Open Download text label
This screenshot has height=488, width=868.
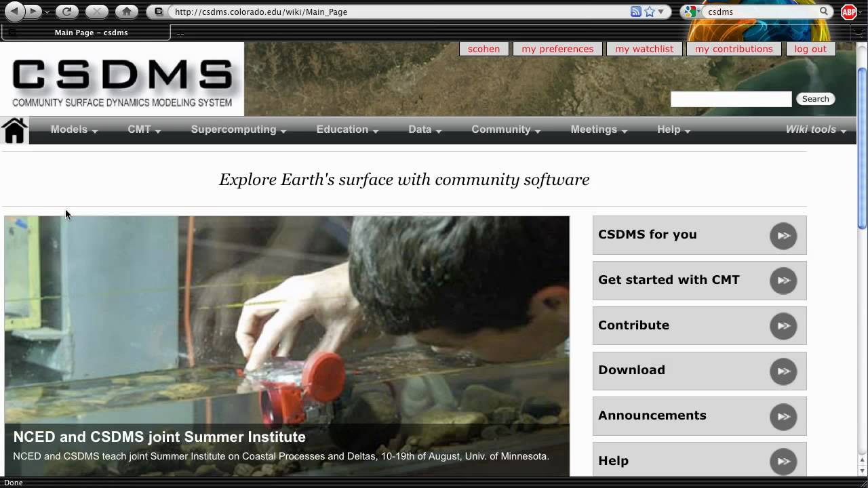631,370
